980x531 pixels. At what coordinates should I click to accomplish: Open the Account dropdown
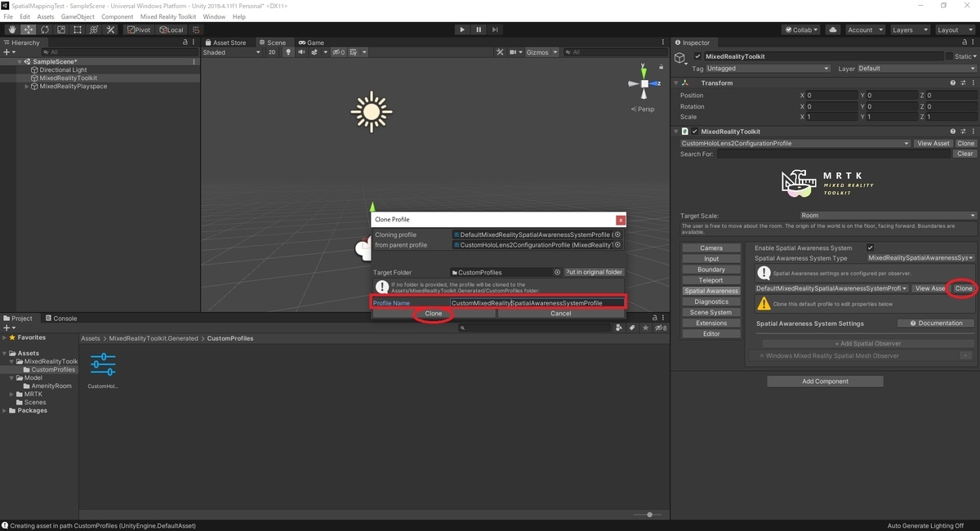[864, 29]
